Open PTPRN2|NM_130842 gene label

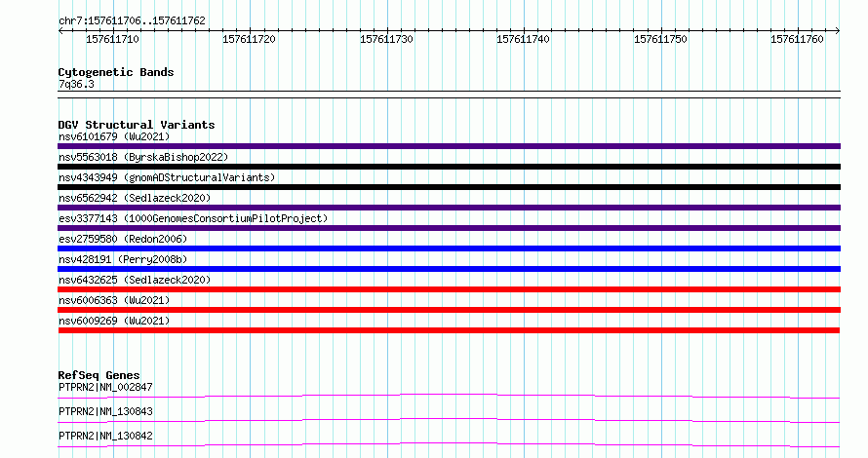coord(105,436)
